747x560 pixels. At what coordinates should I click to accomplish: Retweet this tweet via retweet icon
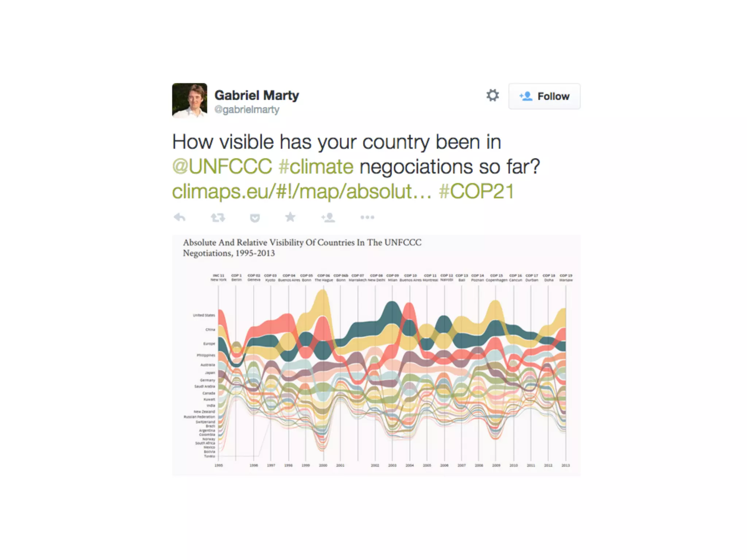click(x=218, y=218)
